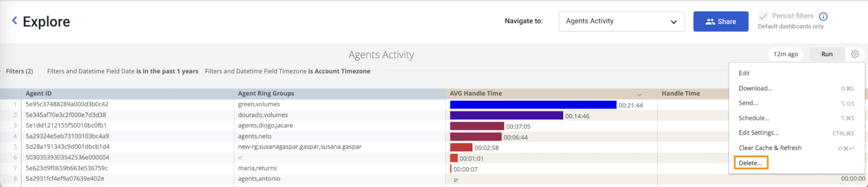Click the 00:06:44 handle time bar

click(476, 137)
